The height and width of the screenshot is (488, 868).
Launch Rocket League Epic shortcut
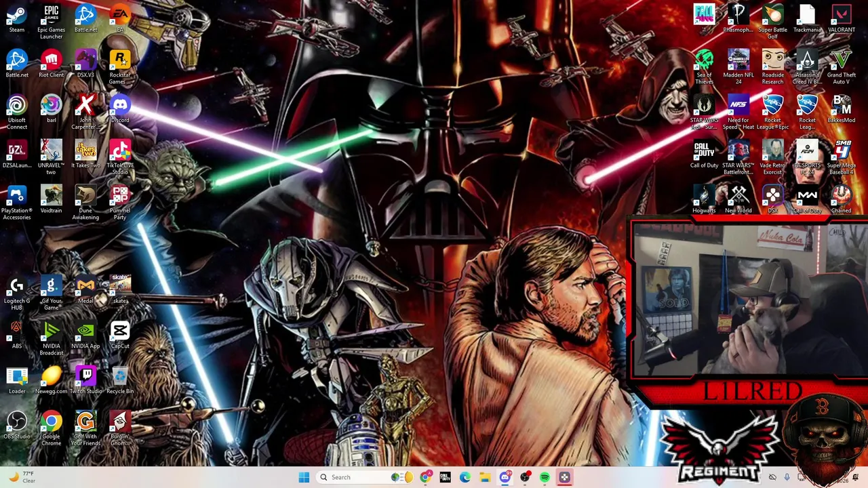(772, 113)
